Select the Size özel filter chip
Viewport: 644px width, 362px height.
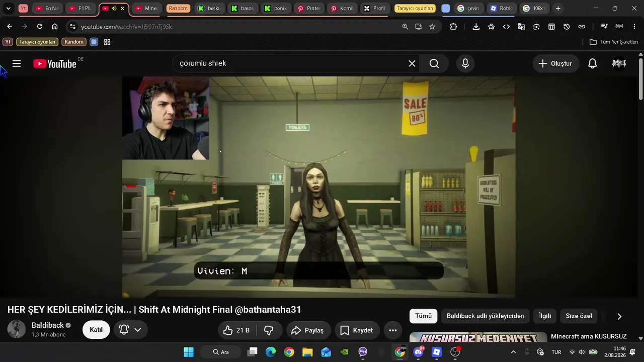(579, 316)
